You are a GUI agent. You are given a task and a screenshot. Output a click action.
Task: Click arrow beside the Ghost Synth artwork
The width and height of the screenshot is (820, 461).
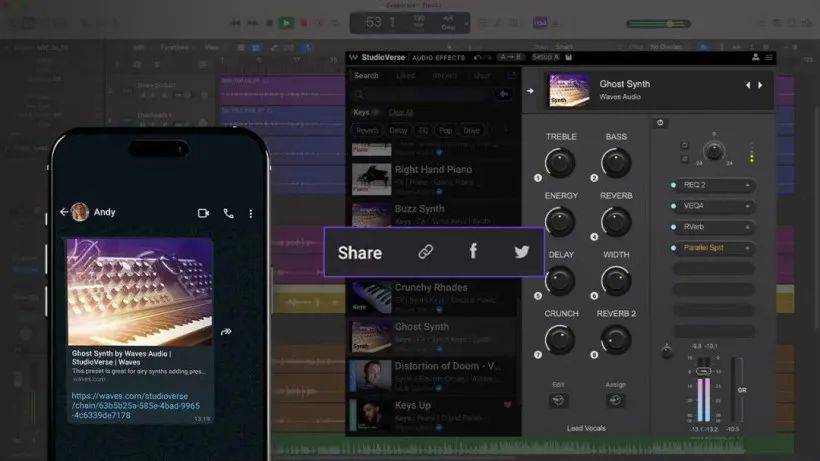click(x=530, y=90)
